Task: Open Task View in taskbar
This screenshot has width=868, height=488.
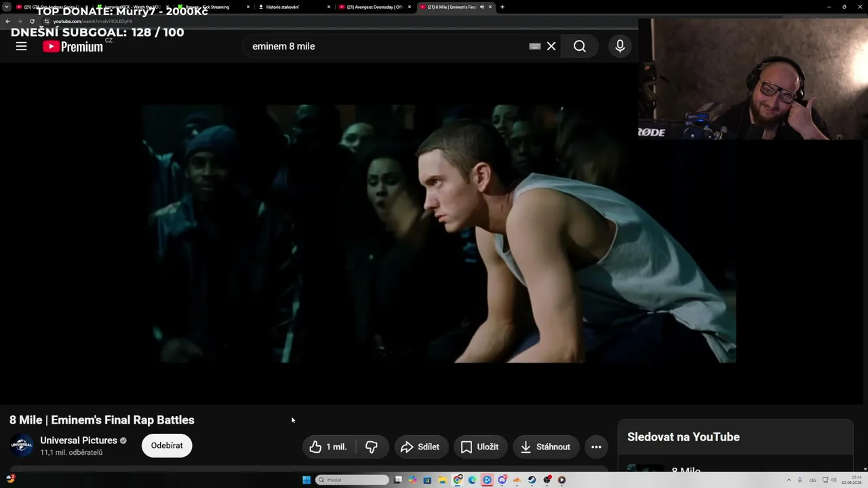Action: pyautogui.click(x=398, y=480)
